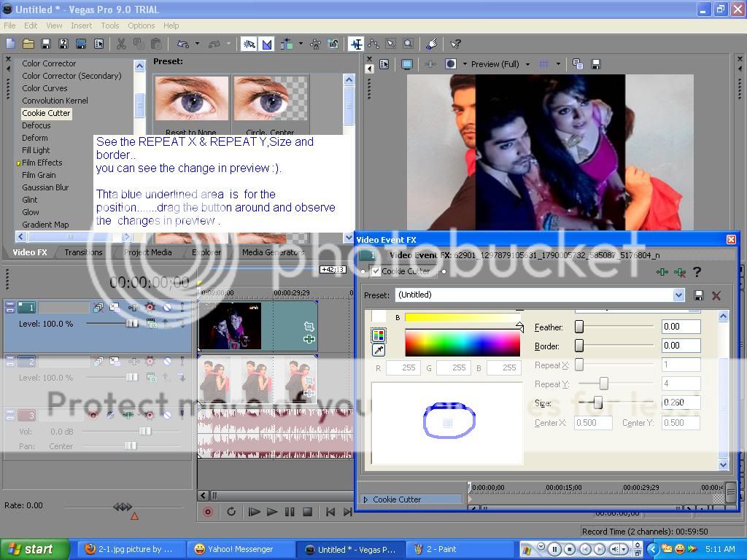Open a project with the folder icon
This screenshot has width=747, height=560.
pos(28,44)
